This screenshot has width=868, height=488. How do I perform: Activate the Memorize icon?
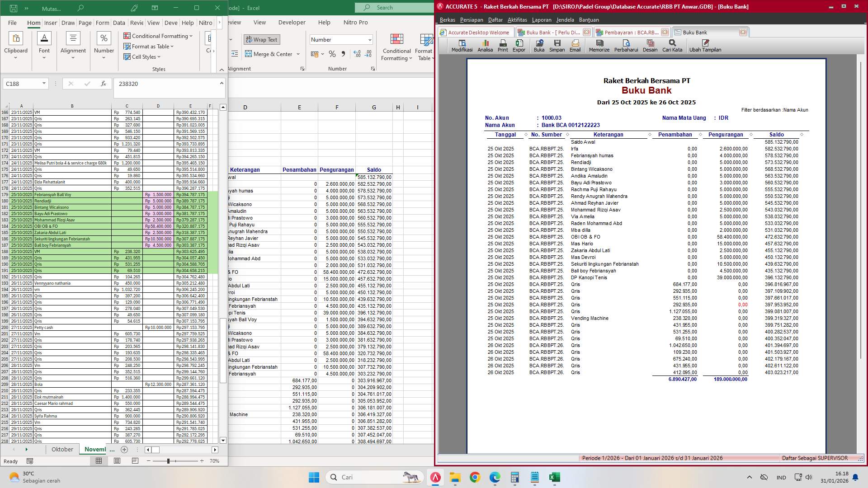599,45
